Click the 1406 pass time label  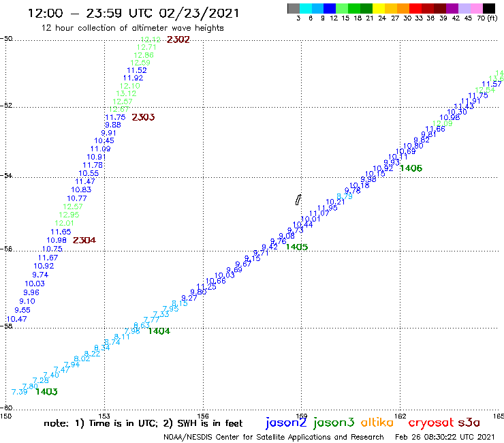point(411,168)
